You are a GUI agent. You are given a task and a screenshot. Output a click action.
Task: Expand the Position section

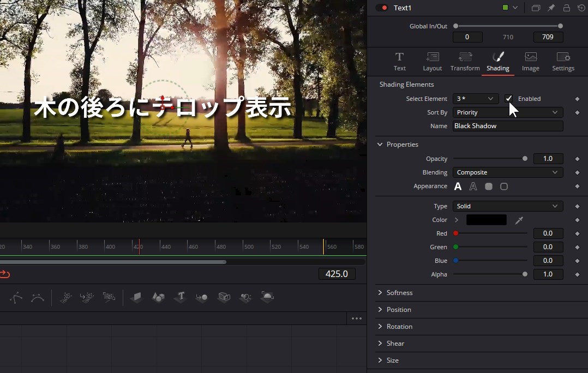pyautogui.click(x=380, y=309)
